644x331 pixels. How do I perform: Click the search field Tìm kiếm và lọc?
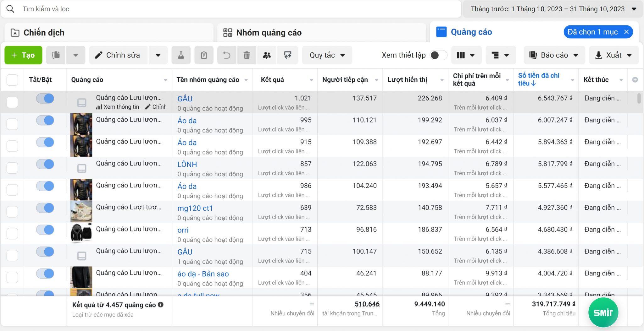click(x=126, y=9)
